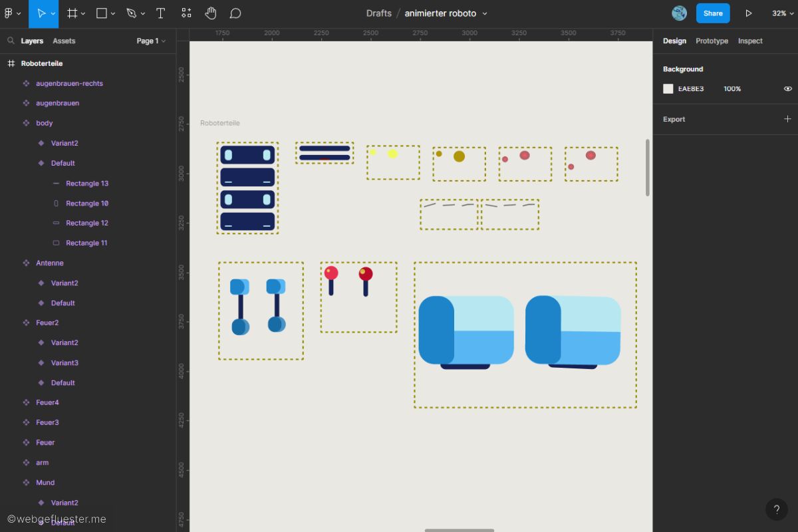Open the Resources tool

186,13
